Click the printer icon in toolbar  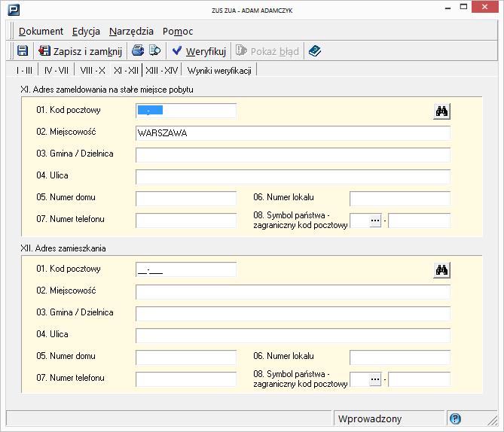click(x=138, y=50)
